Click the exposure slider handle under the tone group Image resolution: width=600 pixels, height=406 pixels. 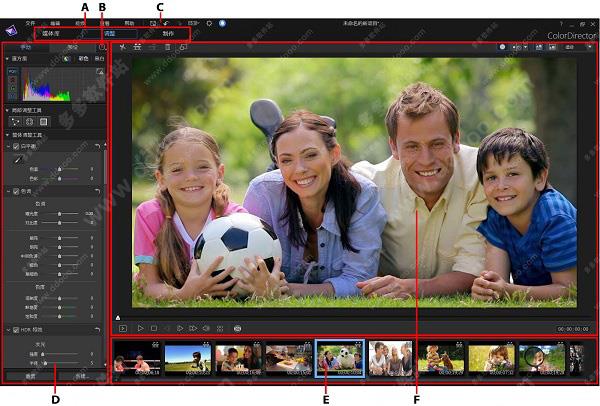59,214
